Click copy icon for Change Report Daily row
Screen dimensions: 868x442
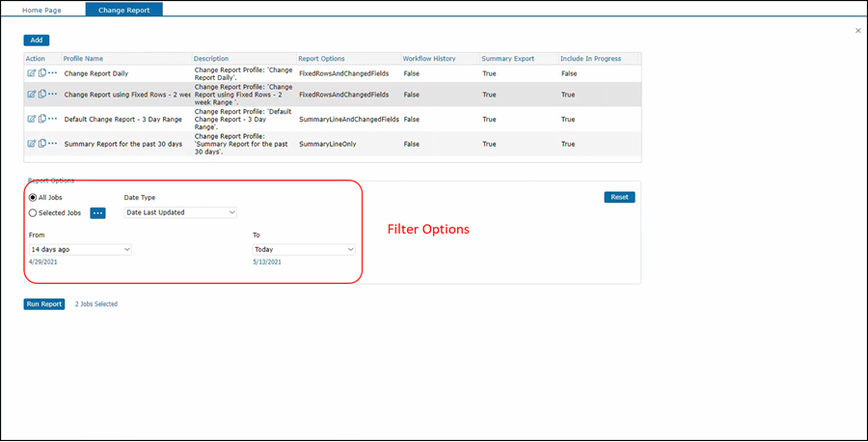click(x=41, y=73)
